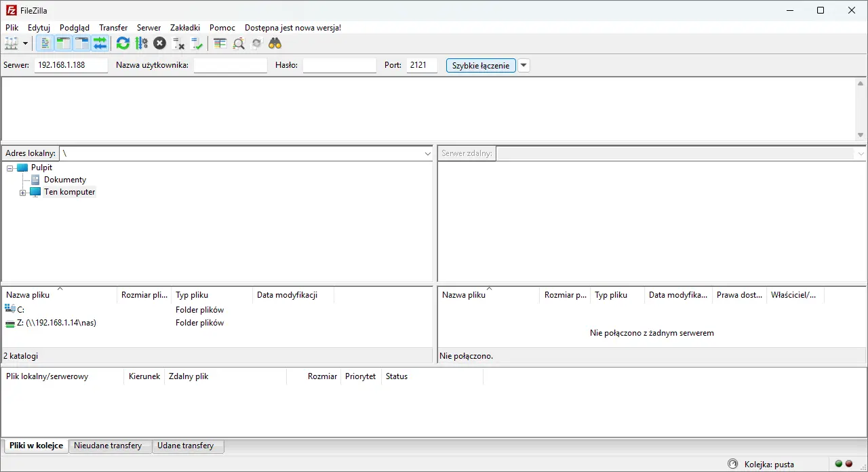Open the Transfer menu
The width and height of the screenshot is (868, 472).
(113, 28)
